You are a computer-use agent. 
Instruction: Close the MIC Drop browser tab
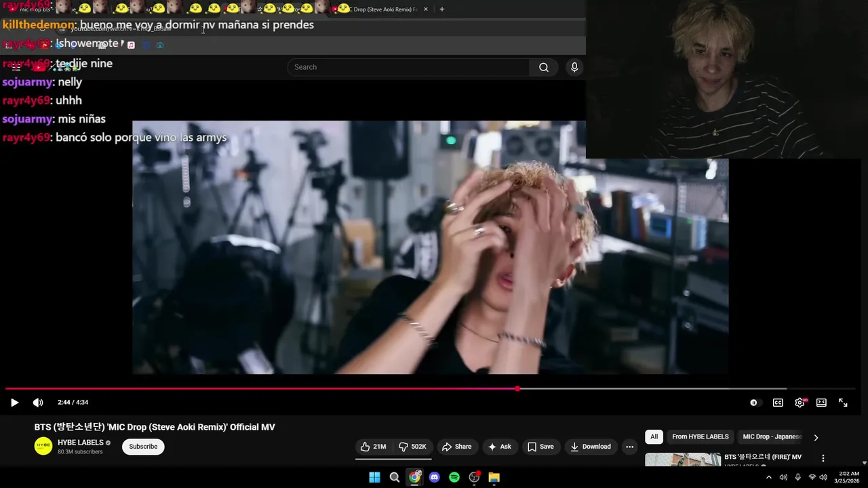click(x=426, y=9)
